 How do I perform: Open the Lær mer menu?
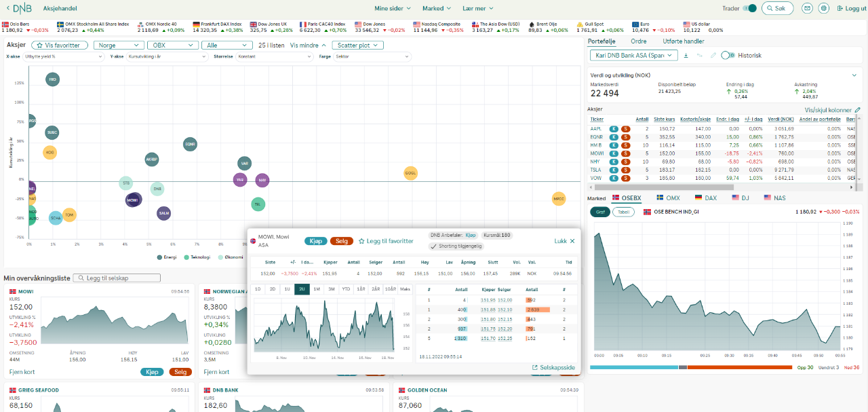(478, 8)
